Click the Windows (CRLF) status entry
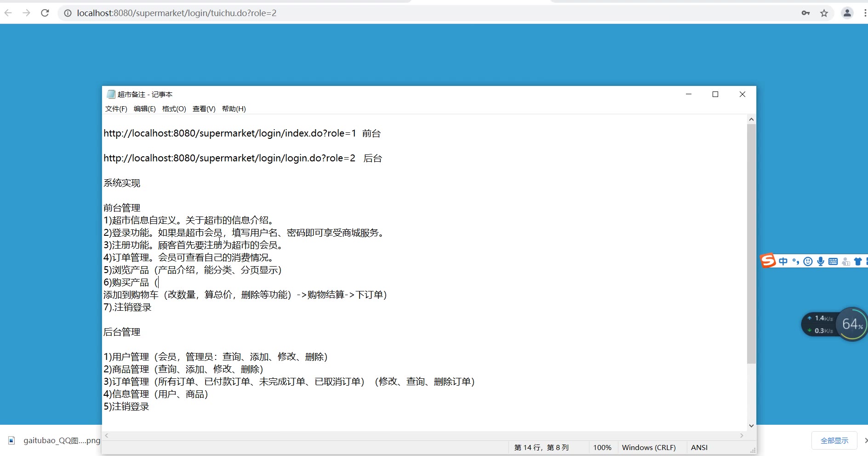 [x=649, y=448]
